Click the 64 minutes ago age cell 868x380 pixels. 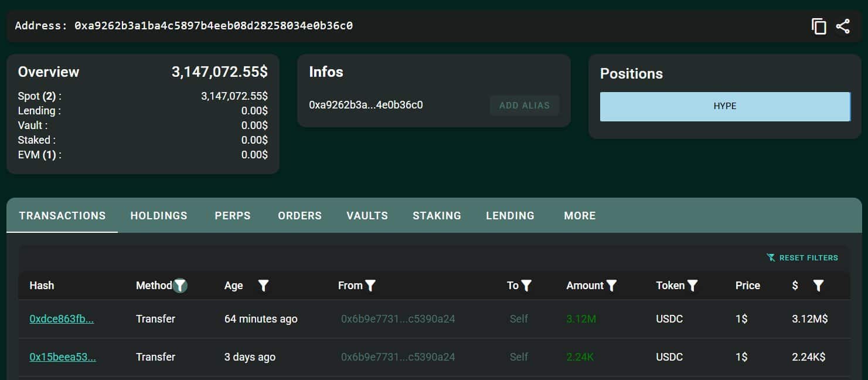tap(261, 319)
